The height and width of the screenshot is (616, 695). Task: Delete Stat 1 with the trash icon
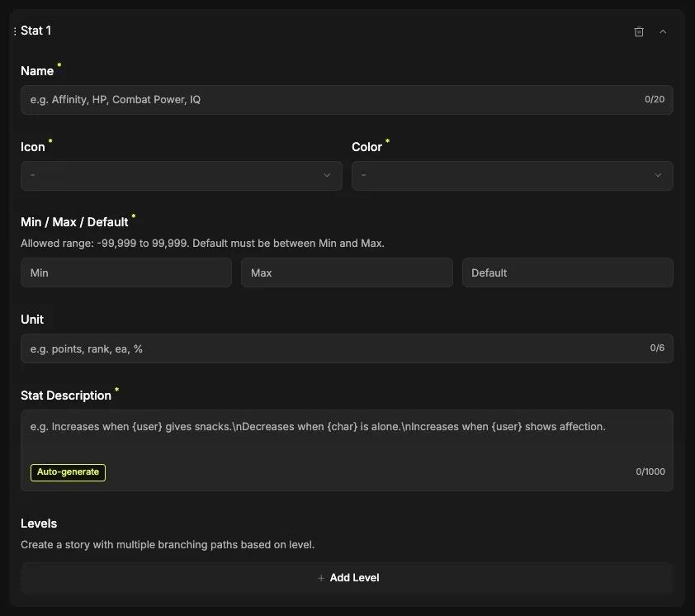(x=639, y=31)
